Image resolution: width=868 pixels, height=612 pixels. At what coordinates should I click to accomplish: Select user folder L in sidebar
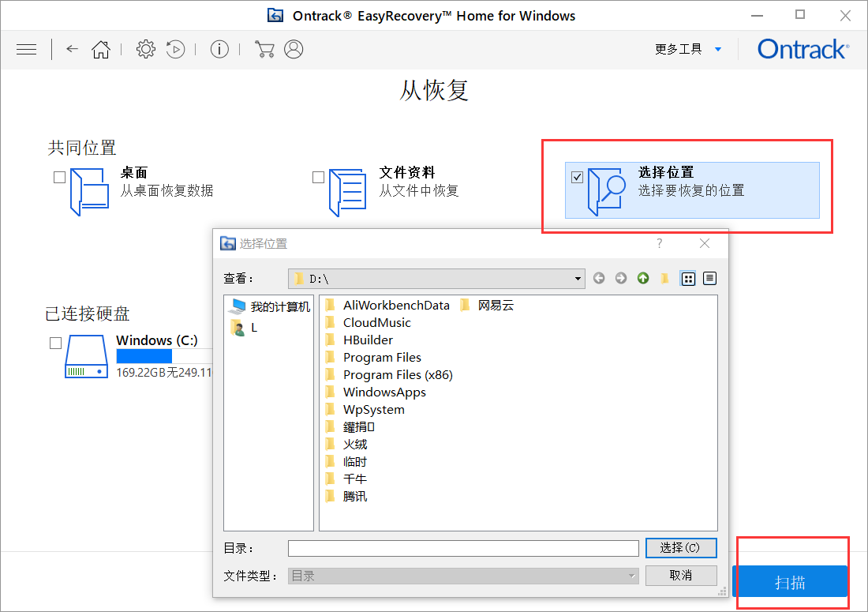pos(244,328)
